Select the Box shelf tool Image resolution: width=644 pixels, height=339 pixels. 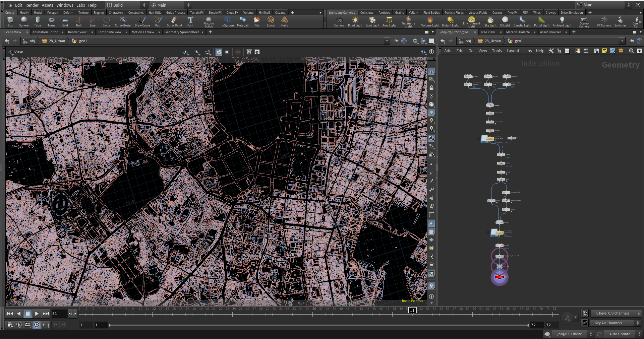[x=10, y=22]
